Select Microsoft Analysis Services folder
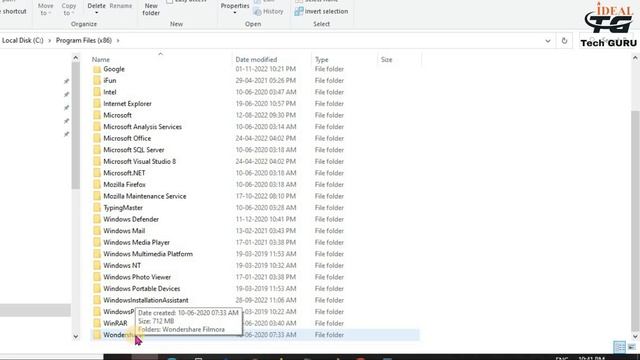Viewport: 640px width, 360px height. click(142, 127)
